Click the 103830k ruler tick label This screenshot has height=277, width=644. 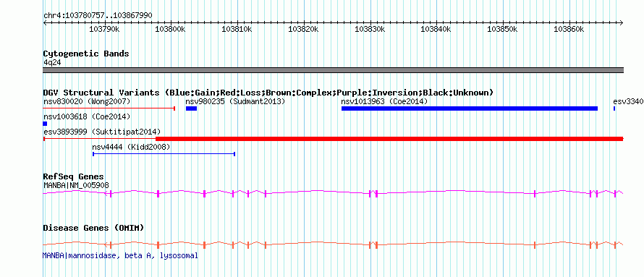370,29
